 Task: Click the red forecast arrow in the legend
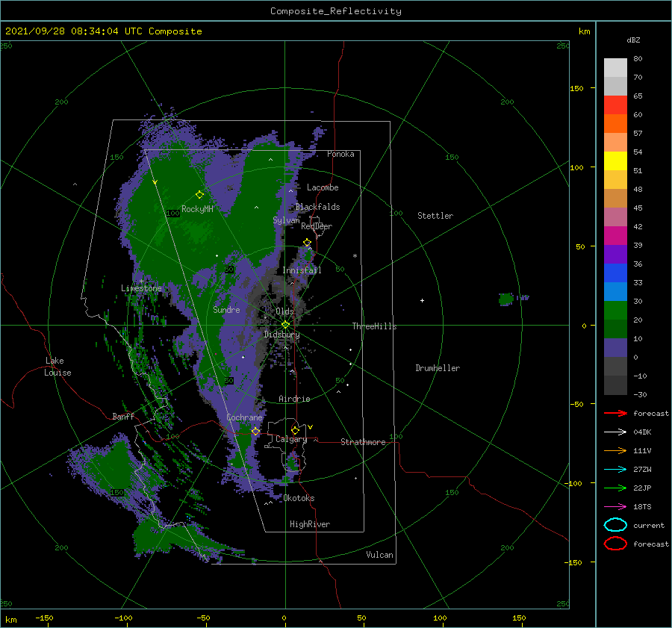615,413
